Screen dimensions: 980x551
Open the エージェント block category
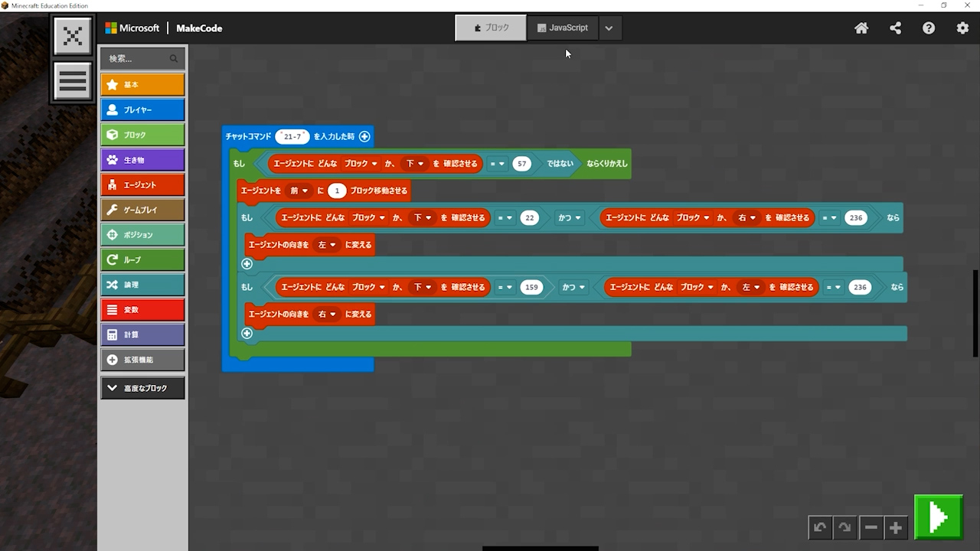click(142, 184)
